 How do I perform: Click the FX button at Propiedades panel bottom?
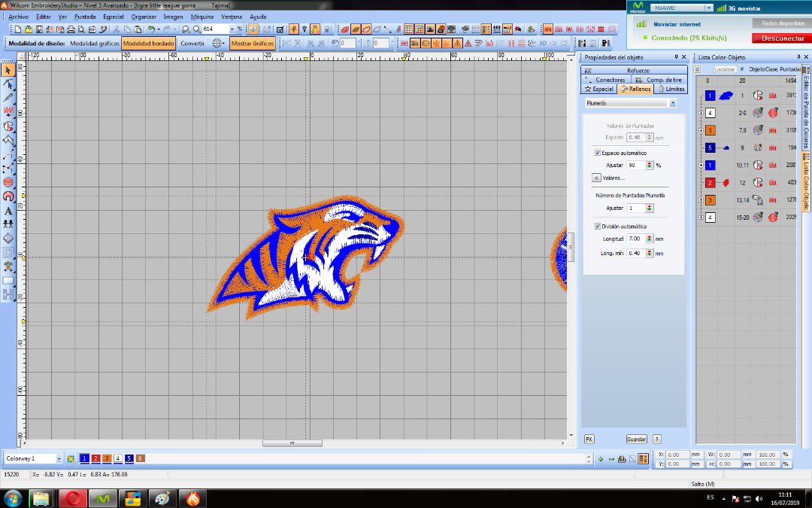(x=589, y=439)
